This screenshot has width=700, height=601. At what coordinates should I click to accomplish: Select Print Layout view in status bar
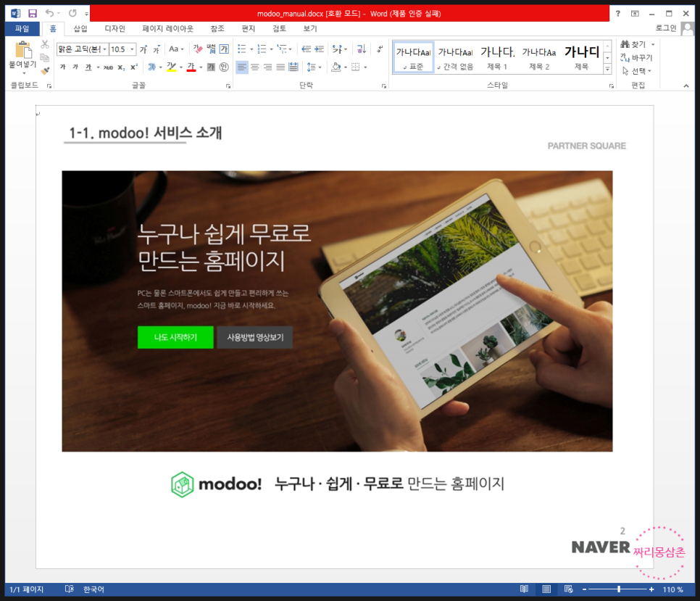click(546, 589)
